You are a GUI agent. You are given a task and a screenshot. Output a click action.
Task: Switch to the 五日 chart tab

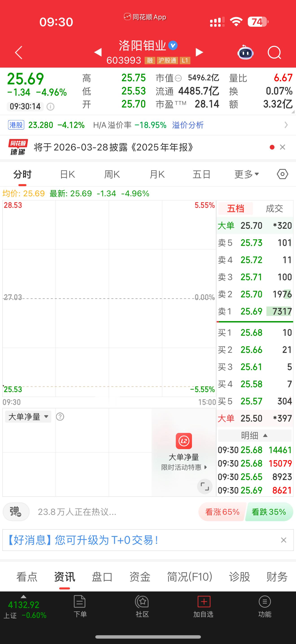tap(202, 174)
